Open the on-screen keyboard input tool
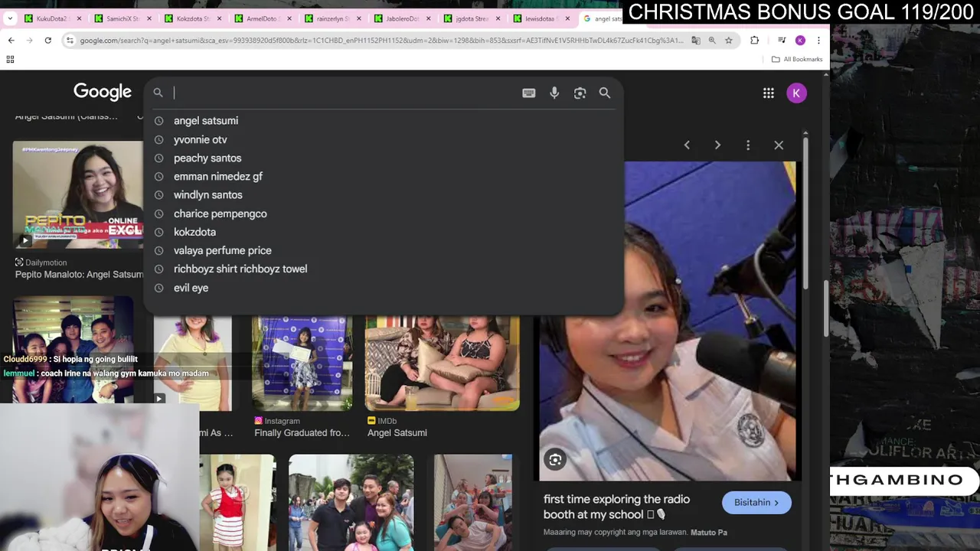Viewport: 980px width, 551px height. pyautogui.click(x=529, y=93)
